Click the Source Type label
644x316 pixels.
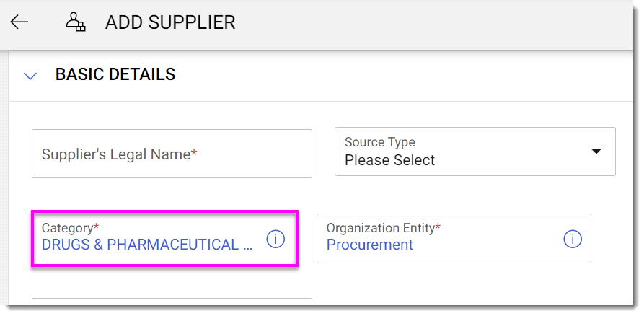(x=379, y=142)
